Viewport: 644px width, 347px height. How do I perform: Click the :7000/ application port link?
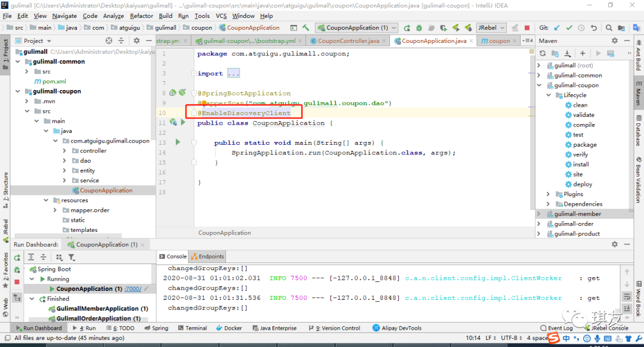coord(132,289)
